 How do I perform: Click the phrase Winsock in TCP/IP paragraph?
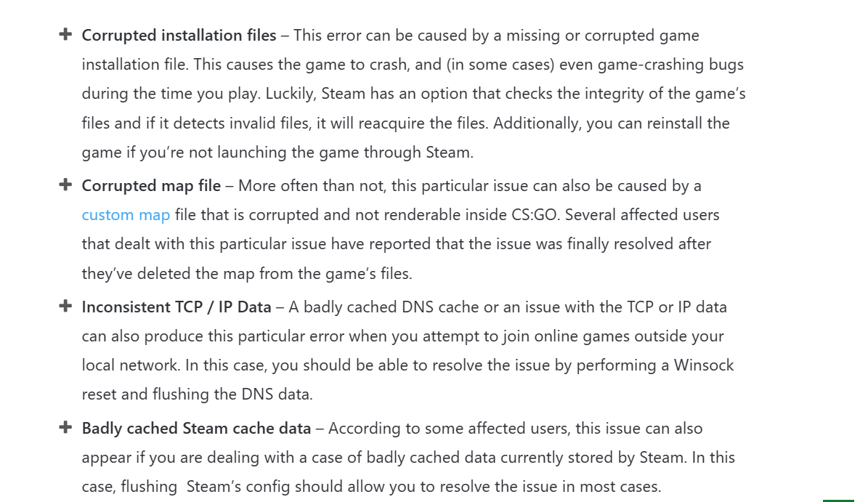coord(703,365)
